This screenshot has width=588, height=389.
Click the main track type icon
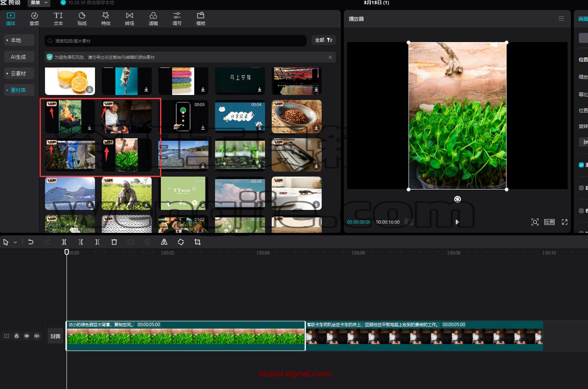point(7,336)
